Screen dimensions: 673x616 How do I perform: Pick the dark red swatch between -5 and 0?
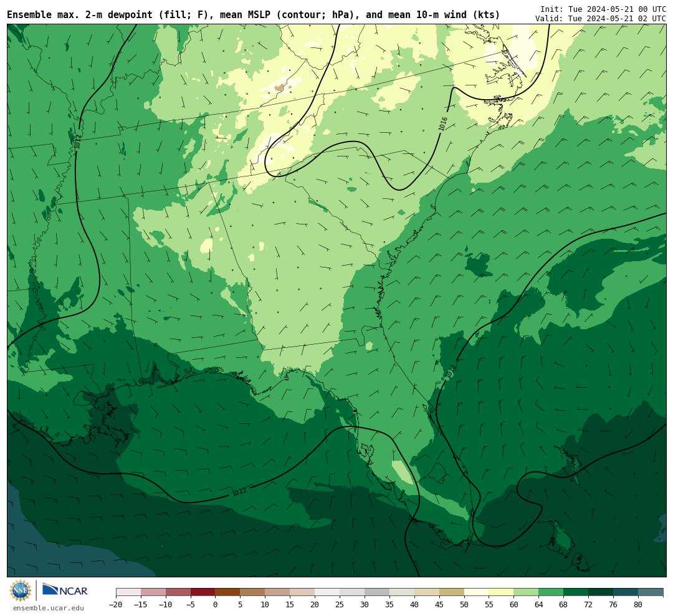pyautogui.click(x=203, y=592)
